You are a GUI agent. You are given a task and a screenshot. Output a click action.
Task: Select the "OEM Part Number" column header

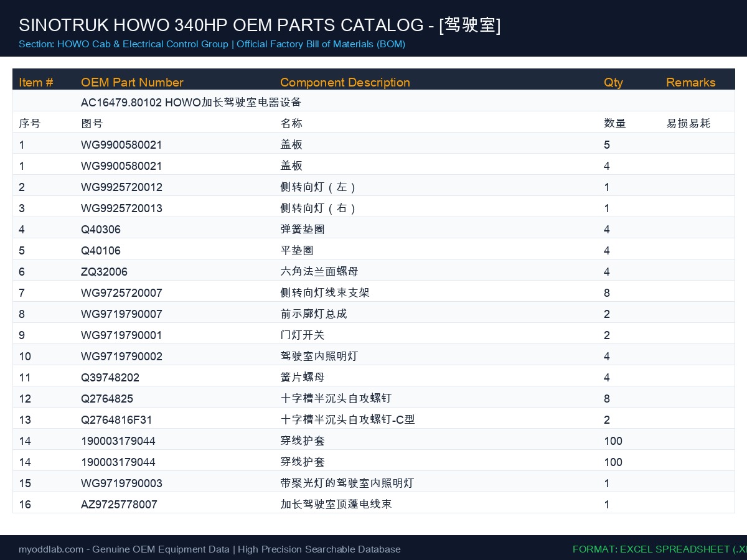(132, 82)
